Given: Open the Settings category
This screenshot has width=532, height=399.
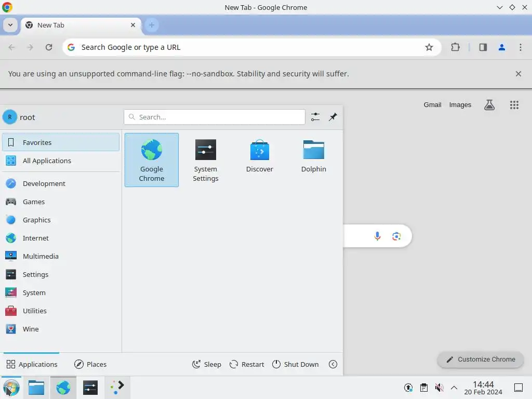Looking at the screenshot, I should pos(61,274).
